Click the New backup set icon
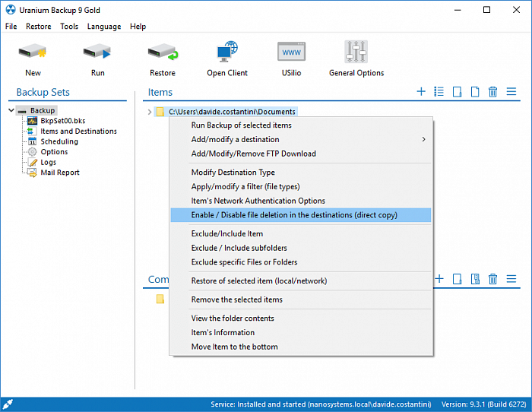532x412 pixels. click(x=33, y=52)
